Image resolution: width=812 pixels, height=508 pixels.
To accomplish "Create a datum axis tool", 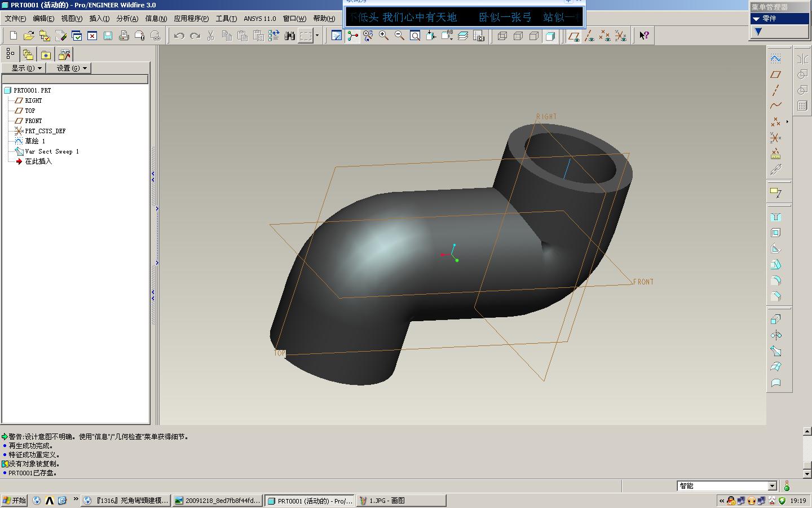I will [776, 90].
